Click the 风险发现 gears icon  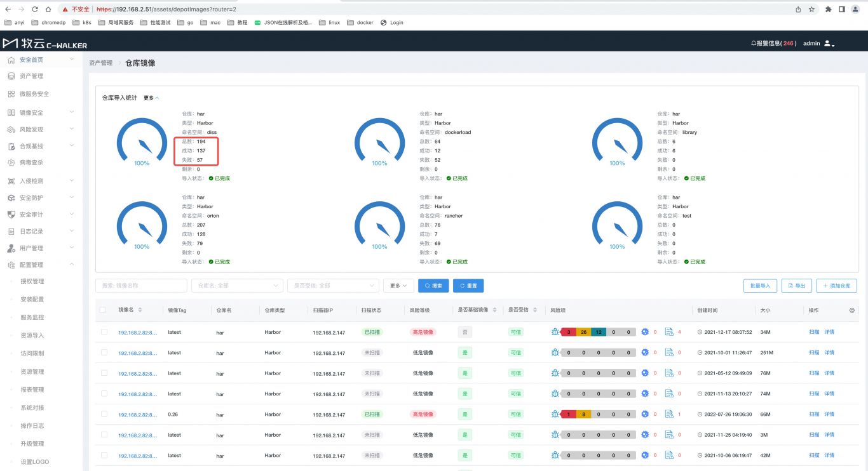11,129
